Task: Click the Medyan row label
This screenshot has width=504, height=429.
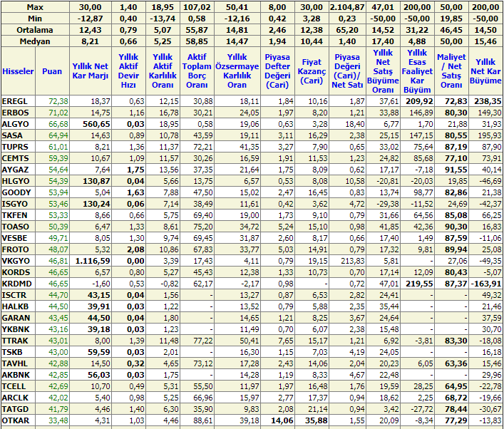Action: 35,41
